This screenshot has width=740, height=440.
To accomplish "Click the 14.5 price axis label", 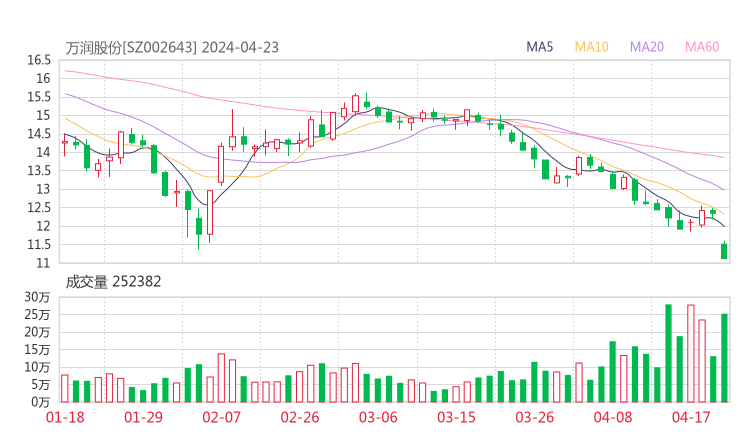I will [x=39, y=134].
